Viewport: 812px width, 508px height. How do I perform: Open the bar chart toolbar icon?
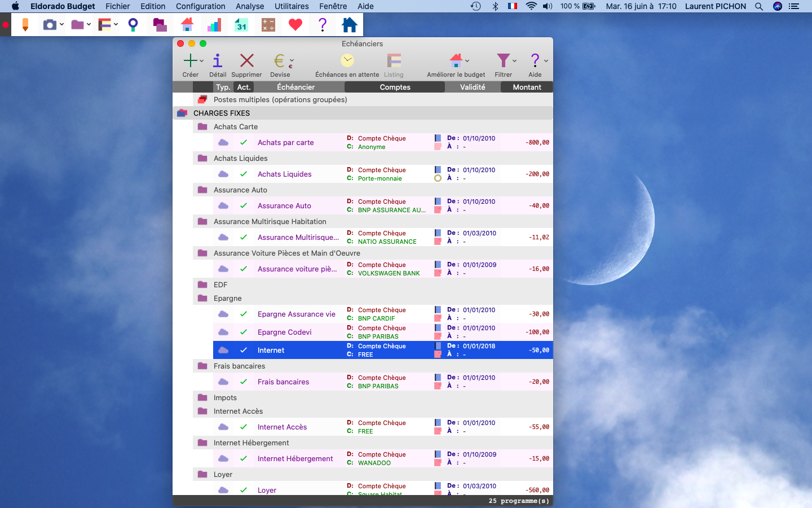[x=214, y=25]
